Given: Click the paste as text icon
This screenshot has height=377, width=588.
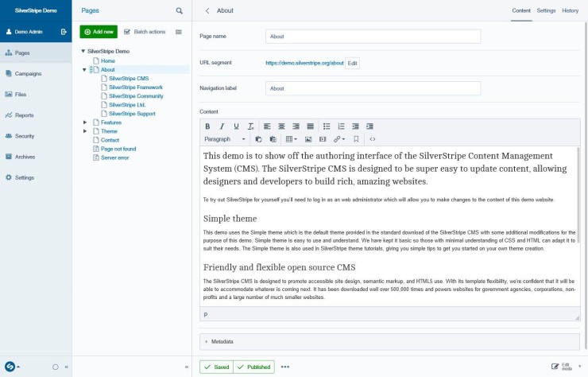Looking at the screenshot, I should point(273,139).
